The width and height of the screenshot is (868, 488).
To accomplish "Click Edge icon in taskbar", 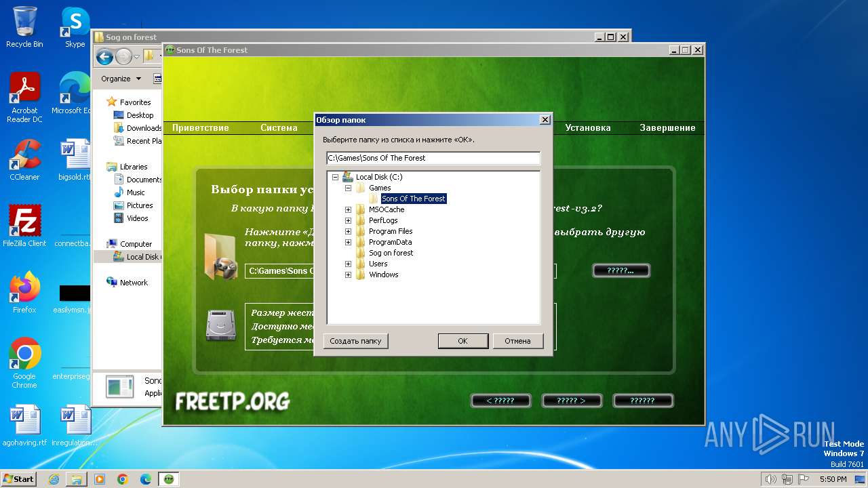I will pyautogui.click(x=146, y=479).
